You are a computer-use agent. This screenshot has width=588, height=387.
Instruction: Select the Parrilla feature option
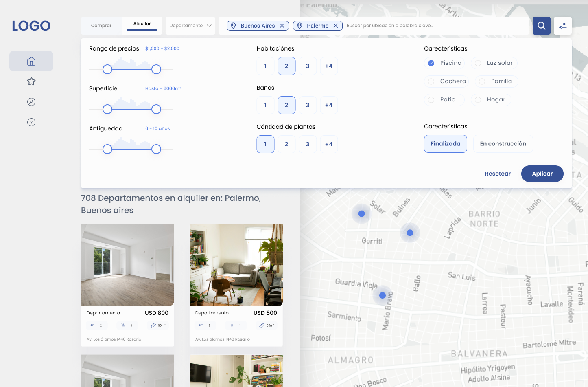pos(482,81)
